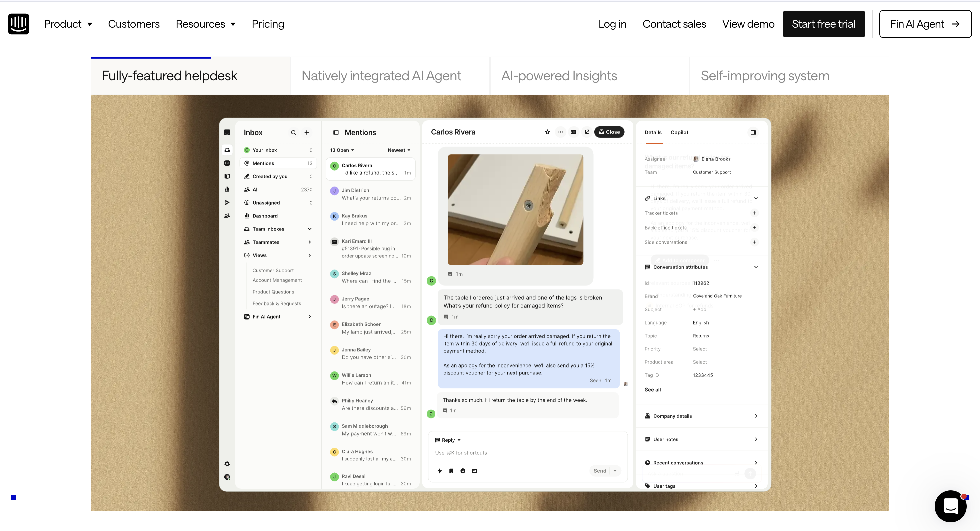Open the three-dot more options menu
This screenshot has height=531, width=980.
[560, 132]
